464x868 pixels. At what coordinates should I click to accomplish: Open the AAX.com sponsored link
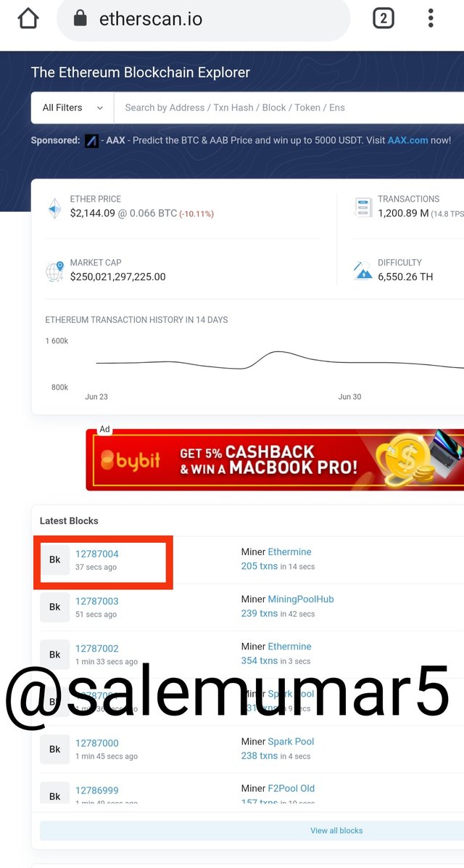(x=407, y=141)
